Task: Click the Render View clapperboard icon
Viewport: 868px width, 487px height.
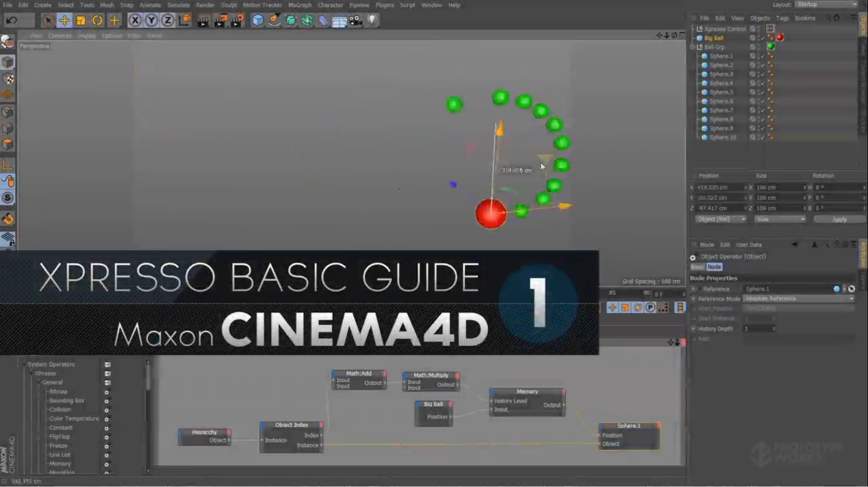Action: point(203,20)
